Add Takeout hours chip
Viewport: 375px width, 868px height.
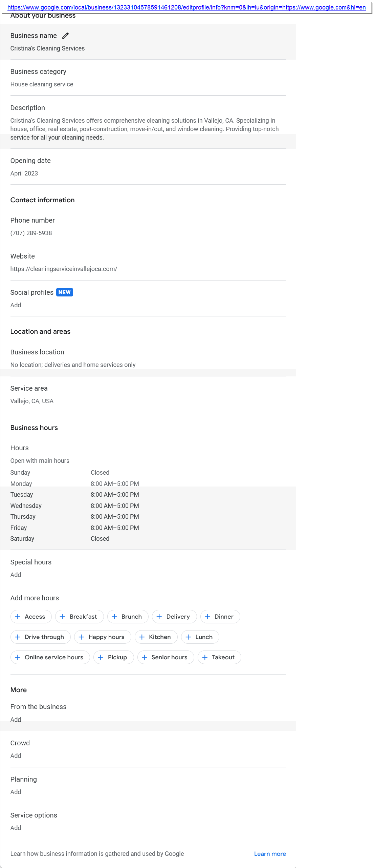coord(219,657)
